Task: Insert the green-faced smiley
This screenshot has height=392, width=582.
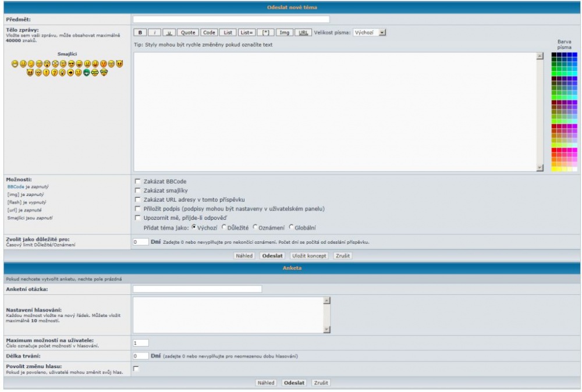Action: (87, 72)
